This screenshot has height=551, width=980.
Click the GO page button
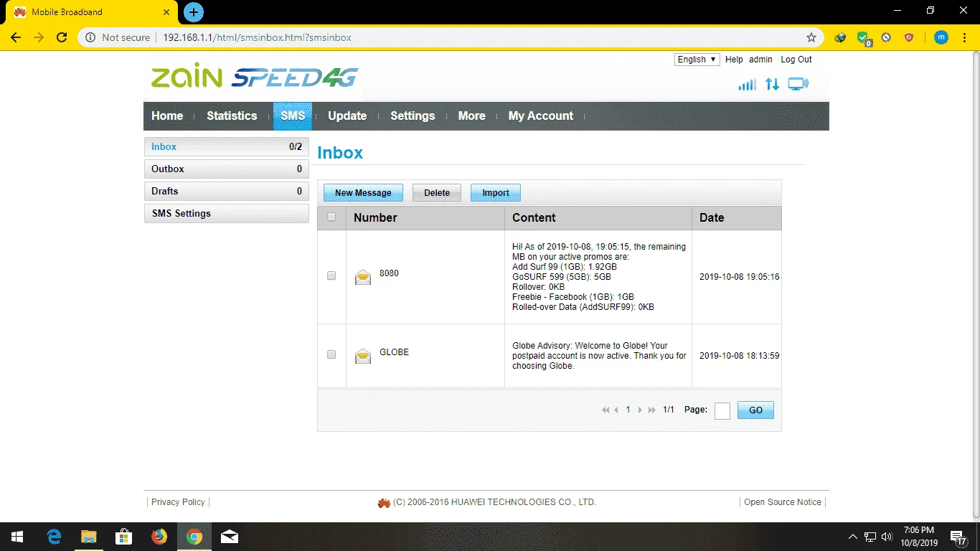(x=755, y=410)
